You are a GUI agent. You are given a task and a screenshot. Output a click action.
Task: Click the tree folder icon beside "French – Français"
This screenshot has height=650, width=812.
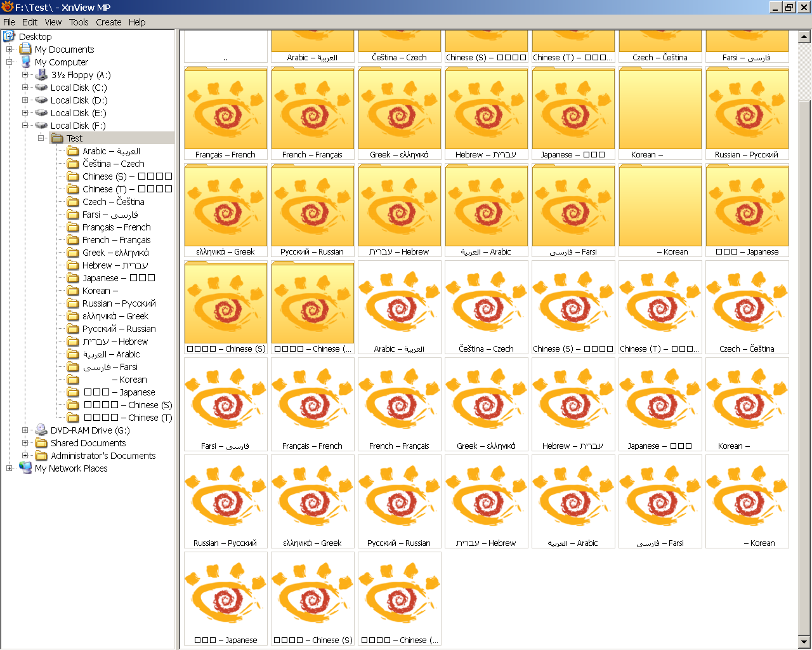tap(73, 239)
